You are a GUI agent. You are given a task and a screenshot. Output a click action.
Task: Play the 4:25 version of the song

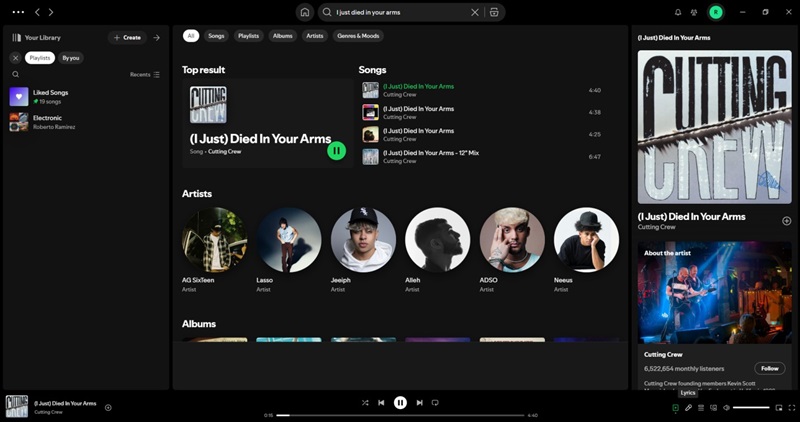point(482,135)
